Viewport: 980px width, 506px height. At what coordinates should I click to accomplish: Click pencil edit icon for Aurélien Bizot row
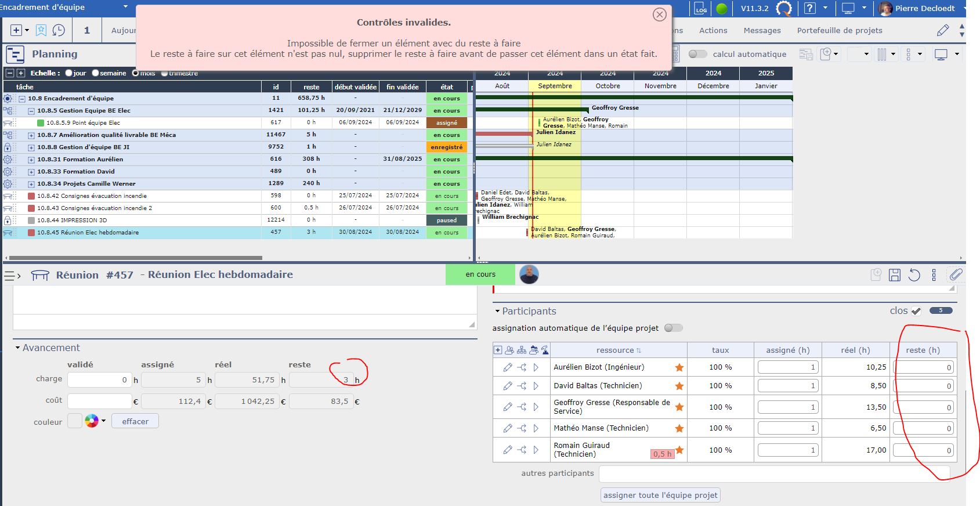click(508, 367)
